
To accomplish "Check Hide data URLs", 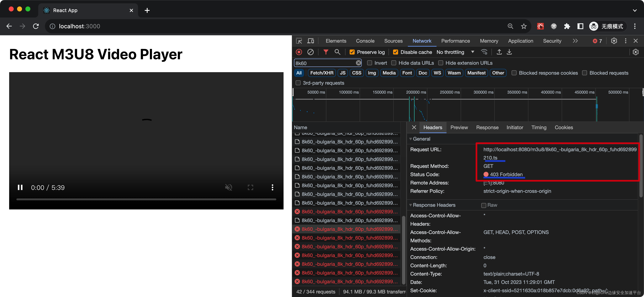I will click(394, 63).
